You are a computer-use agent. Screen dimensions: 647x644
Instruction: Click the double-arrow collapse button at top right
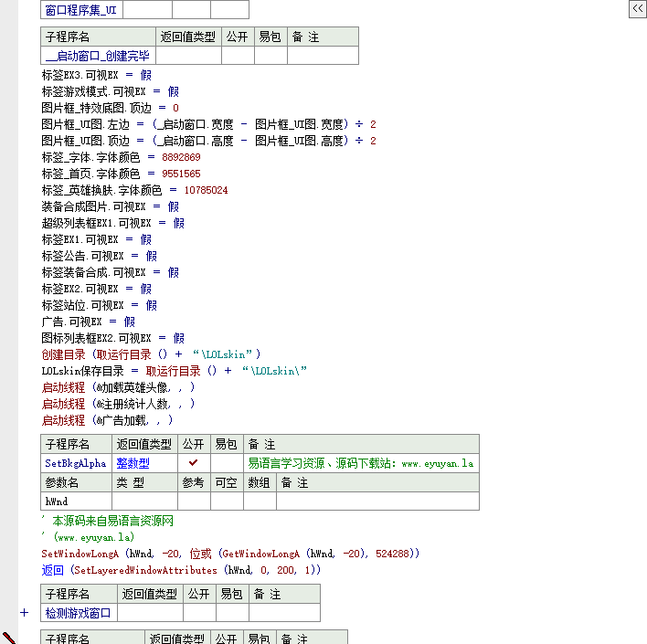(636, 8)
